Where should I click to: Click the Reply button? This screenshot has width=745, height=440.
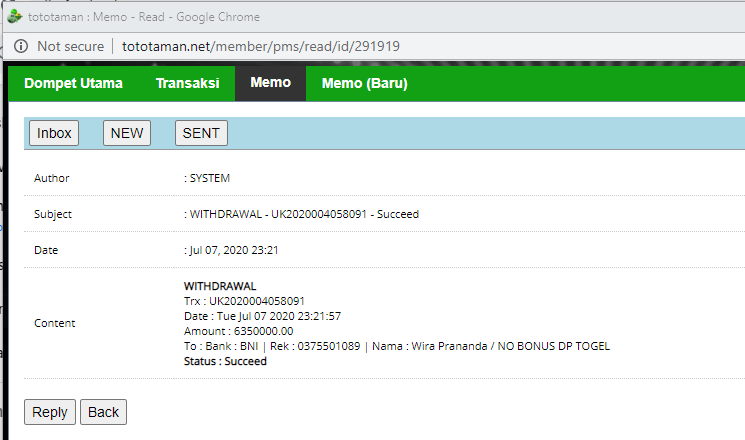(49, 412)
